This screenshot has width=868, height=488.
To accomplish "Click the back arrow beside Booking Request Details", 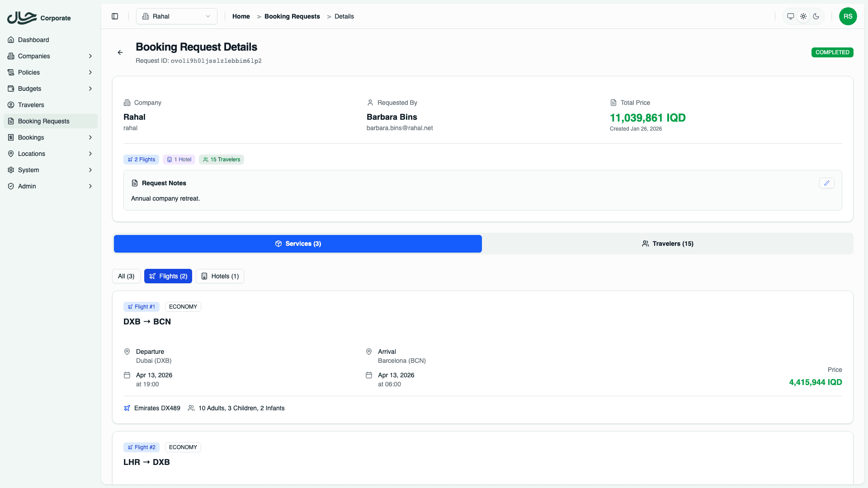I will tap(120, 52).
